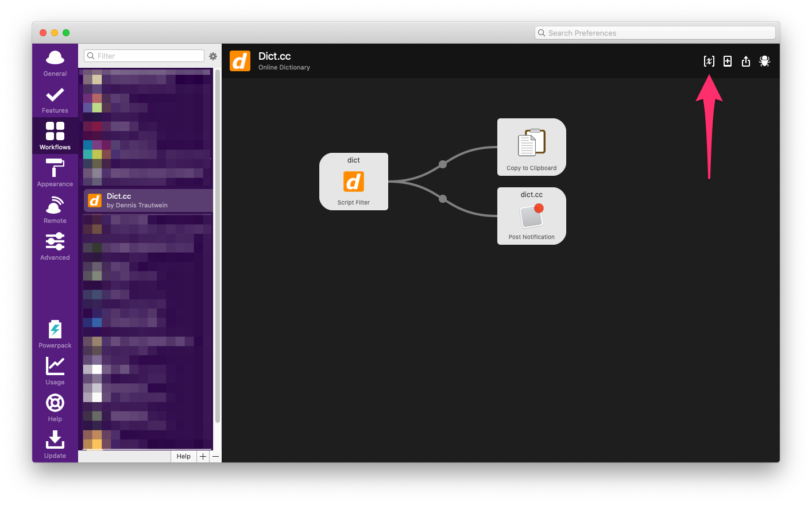
Task: Click the connection dot toward Copy to Clipboard
Action: tap(443, 164)
